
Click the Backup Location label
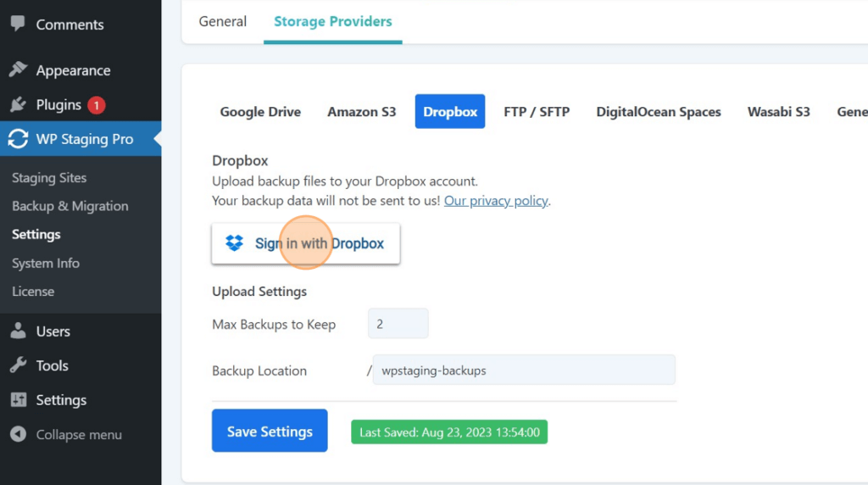click(259, 371)
